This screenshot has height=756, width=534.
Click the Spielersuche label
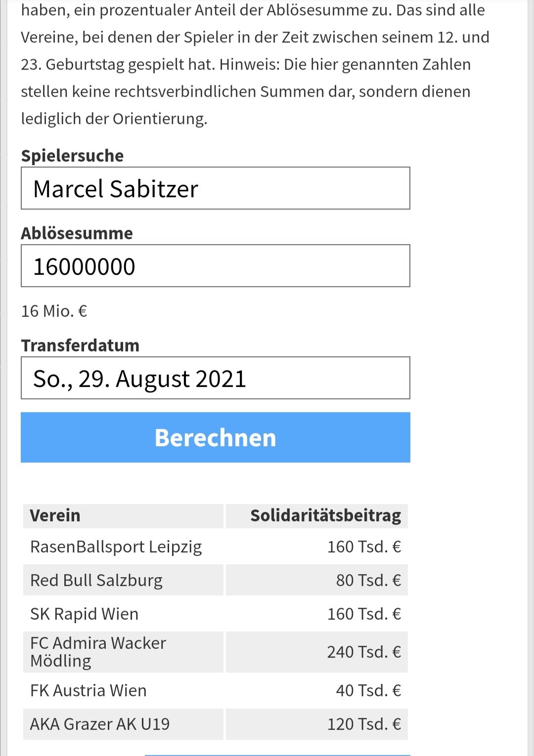[x=72, y=156]
